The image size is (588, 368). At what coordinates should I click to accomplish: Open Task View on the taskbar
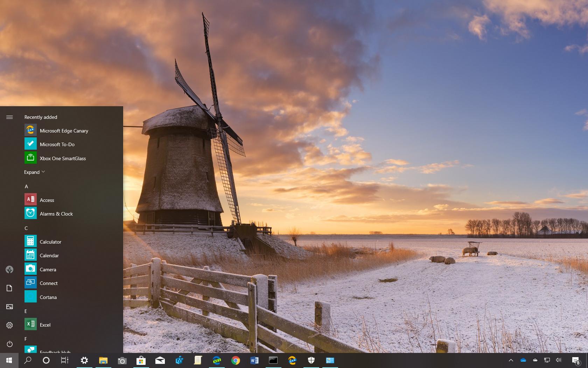tap(65, 360)
